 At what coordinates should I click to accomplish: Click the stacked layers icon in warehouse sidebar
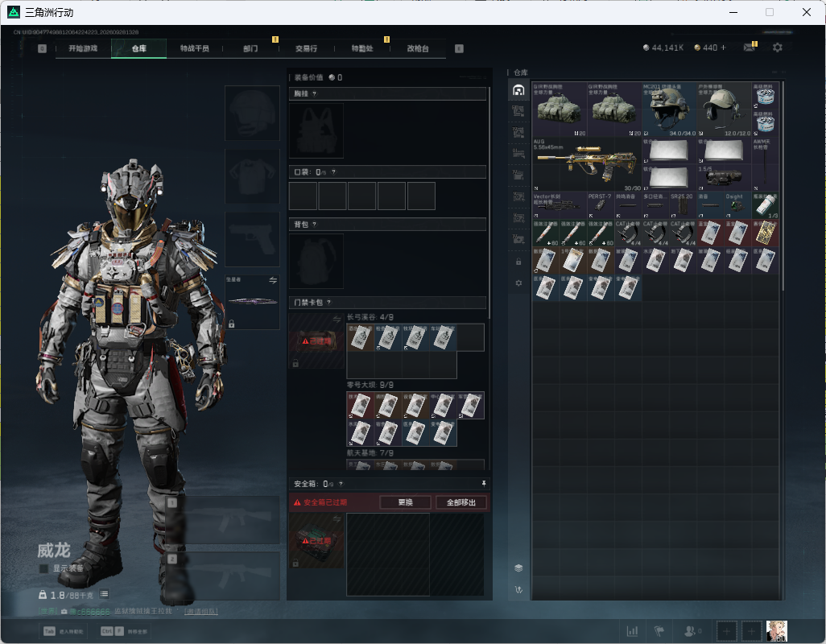point(518,568)
